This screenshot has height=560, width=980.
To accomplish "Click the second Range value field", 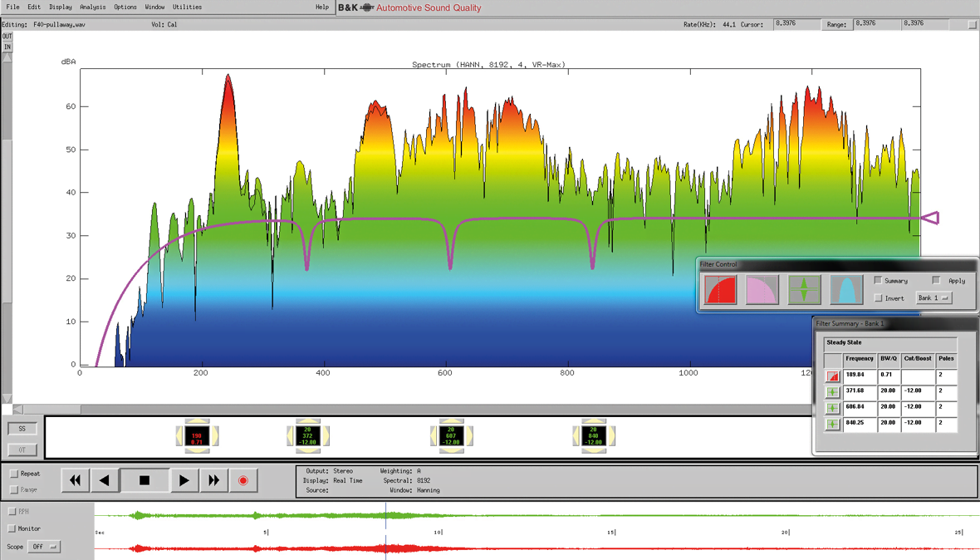I will click(926, 24).
